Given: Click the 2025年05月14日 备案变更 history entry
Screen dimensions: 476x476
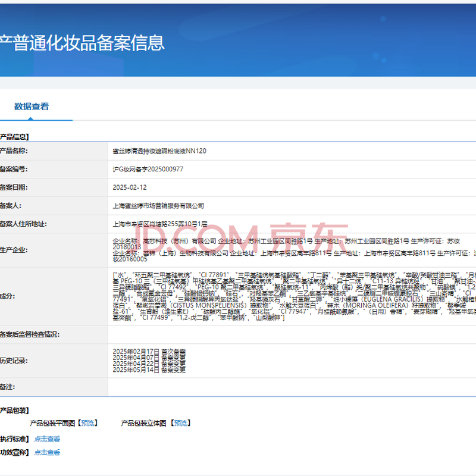Looking at the screenshot, I should pyautogui.click(x=149, y=370).
